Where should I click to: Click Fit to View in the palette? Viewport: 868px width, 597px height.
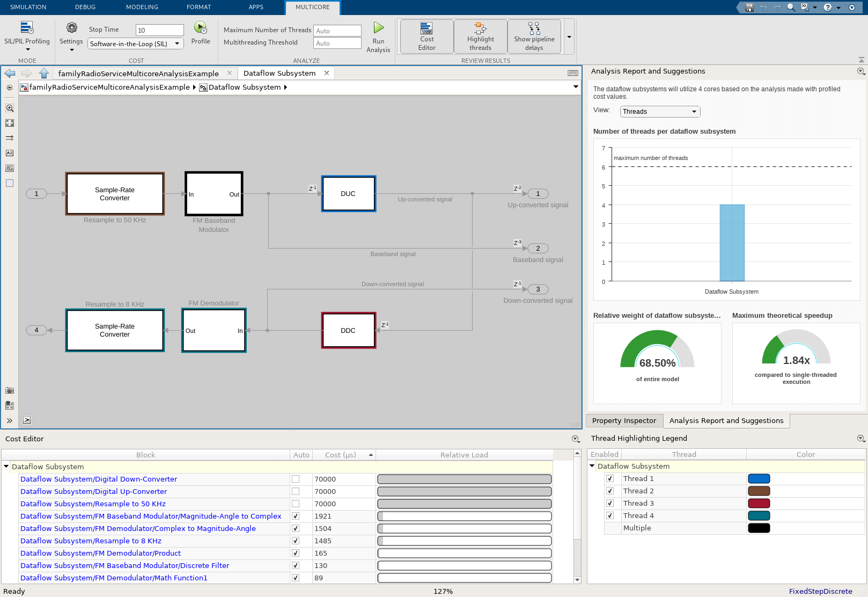click(x=10, y=123)
